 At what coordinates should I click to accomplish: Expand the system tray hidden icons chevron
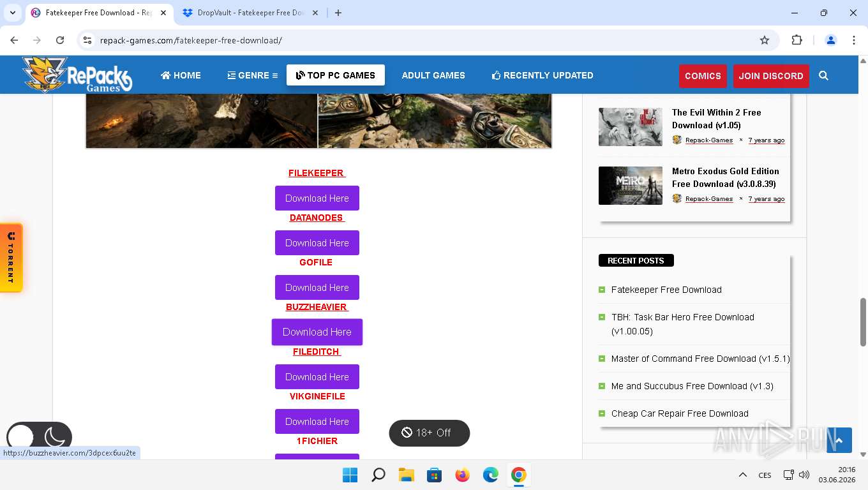click(x=742, y=475)
